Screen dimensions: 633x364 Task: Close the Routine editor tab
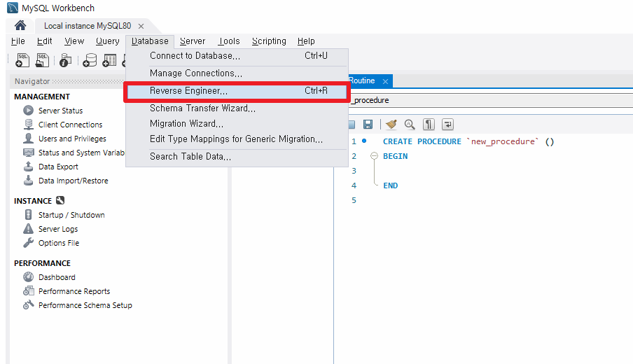pyautogui.click(x=385, y=81)
